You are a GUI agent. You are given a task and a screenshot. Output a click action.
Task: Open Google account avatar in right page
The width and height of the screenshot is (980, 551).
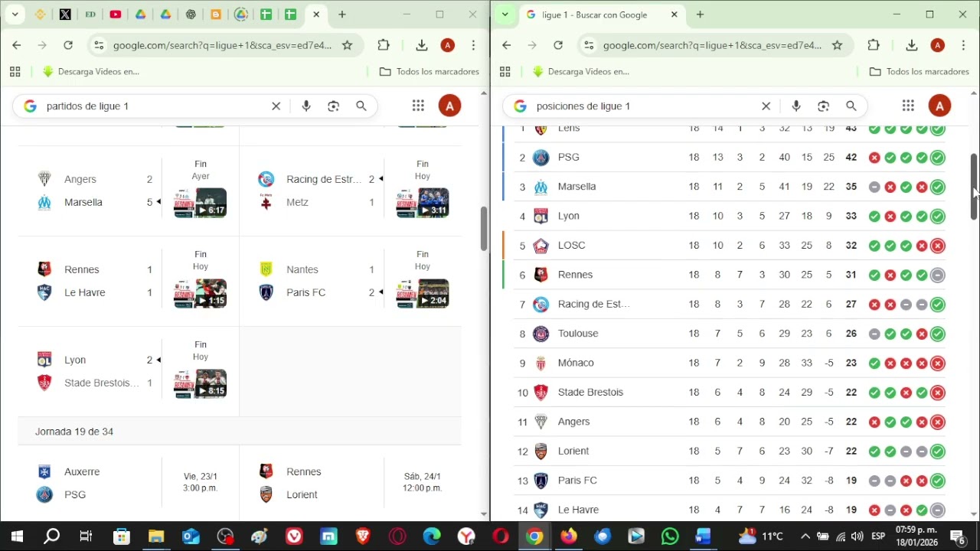[x=939, y=106]
